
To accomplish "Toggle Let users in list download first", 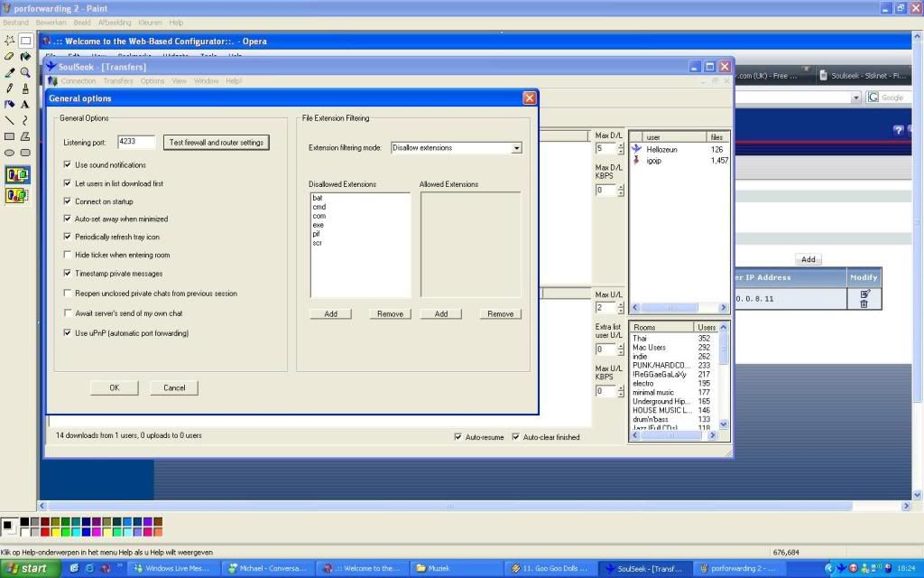I will click(67, 182).
